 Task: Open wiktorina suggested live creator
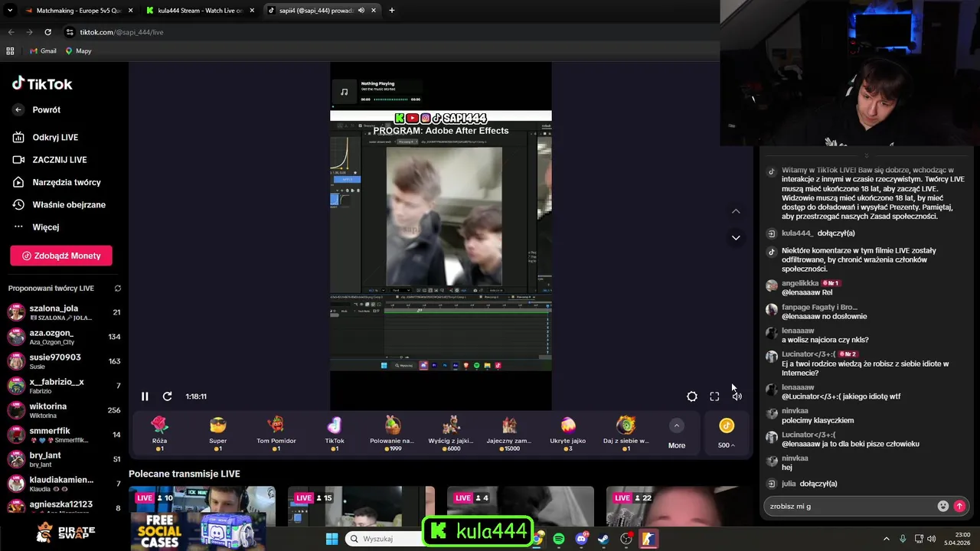pos(64,410)
